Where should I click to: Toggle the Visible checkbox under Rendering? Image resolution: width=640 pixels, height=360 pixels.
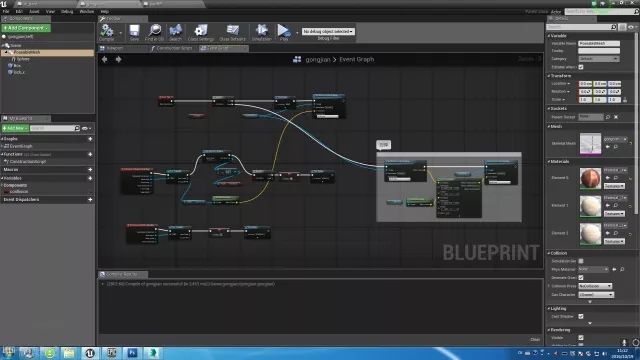[x=581, y=338]
